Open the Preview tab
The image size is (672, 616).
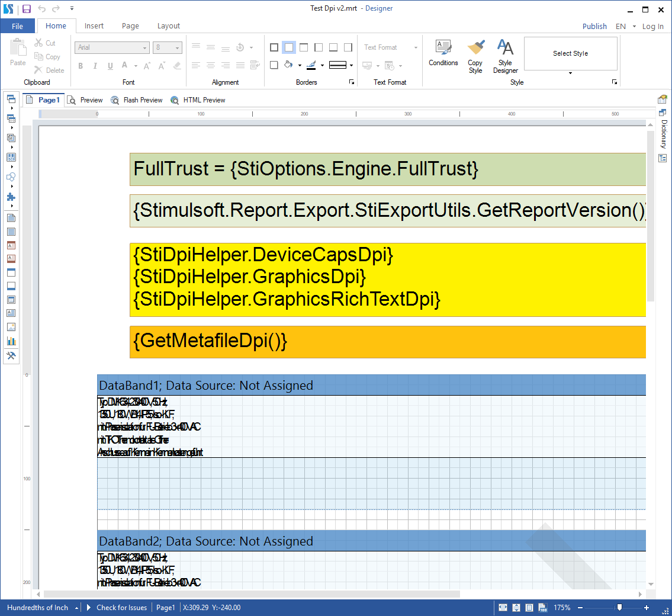pos(85,100)
